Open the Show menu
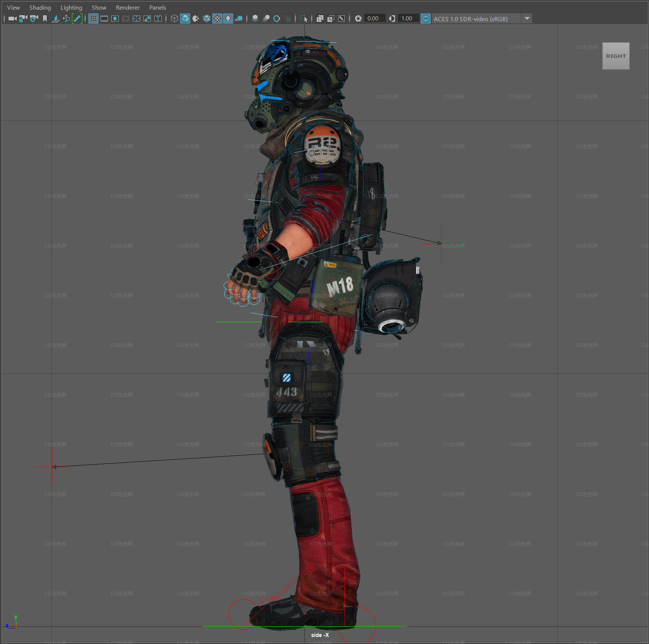The height and width of the screenshot is (644, 649). [x=99, y=7]
